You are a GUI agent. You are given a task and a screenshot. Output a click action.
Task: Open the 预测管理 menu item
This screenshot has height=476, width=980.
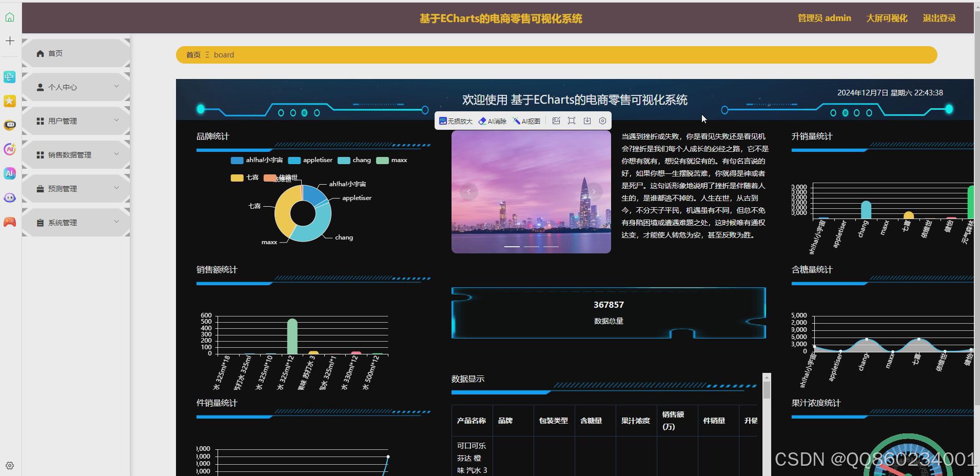coord(76,189)
